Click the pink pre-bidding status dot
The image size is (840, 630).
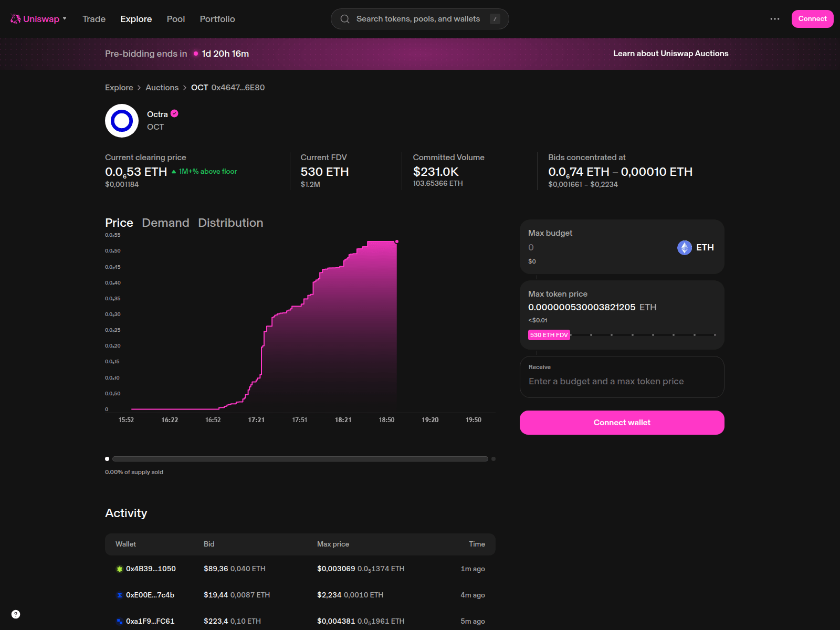[x=196, y=54]
